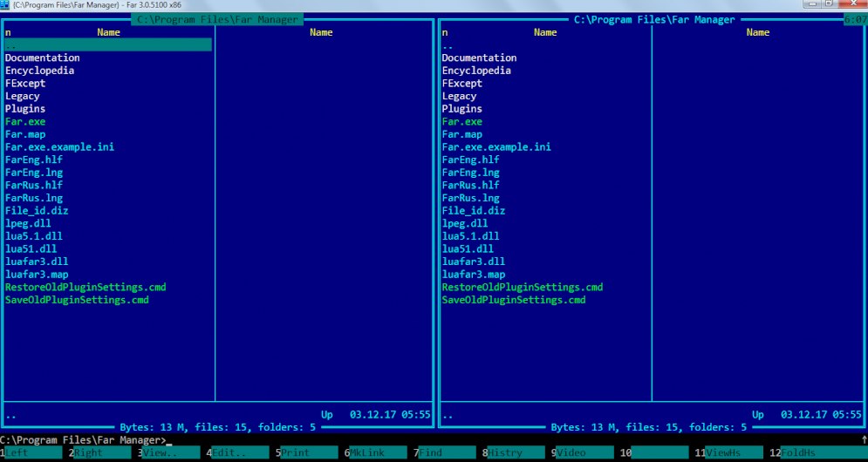Select FarEng.hlf in the right panel

point(470,160)
